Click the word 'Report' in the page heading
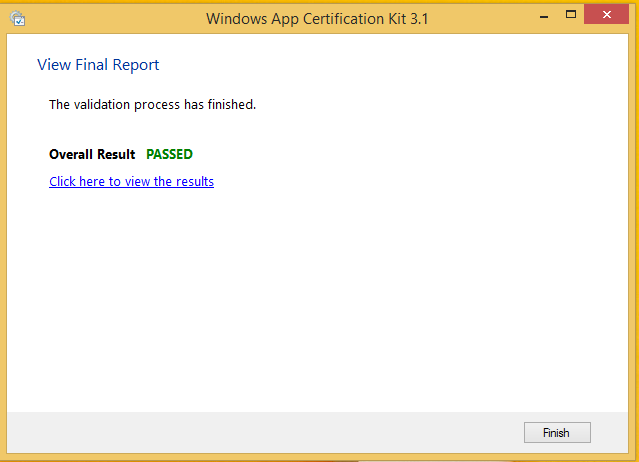This screenshot has width=639, height=462. point(136,65)
